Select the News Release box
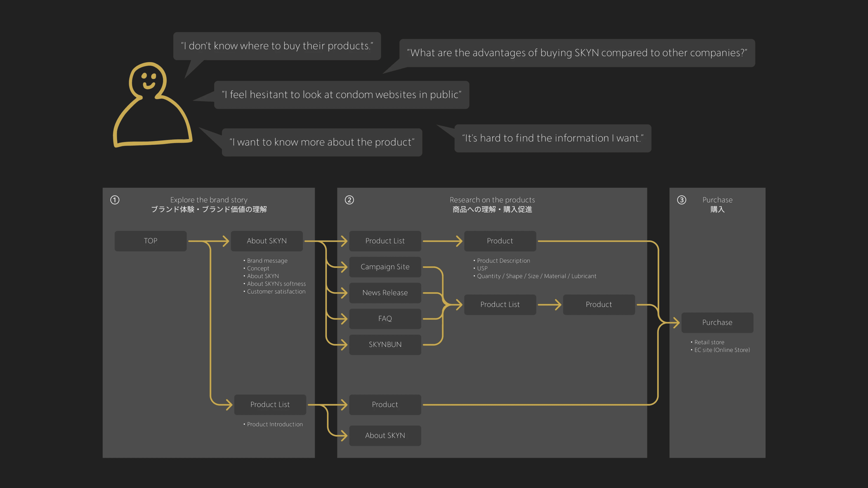The image size is (868, 488). (385, 293)
